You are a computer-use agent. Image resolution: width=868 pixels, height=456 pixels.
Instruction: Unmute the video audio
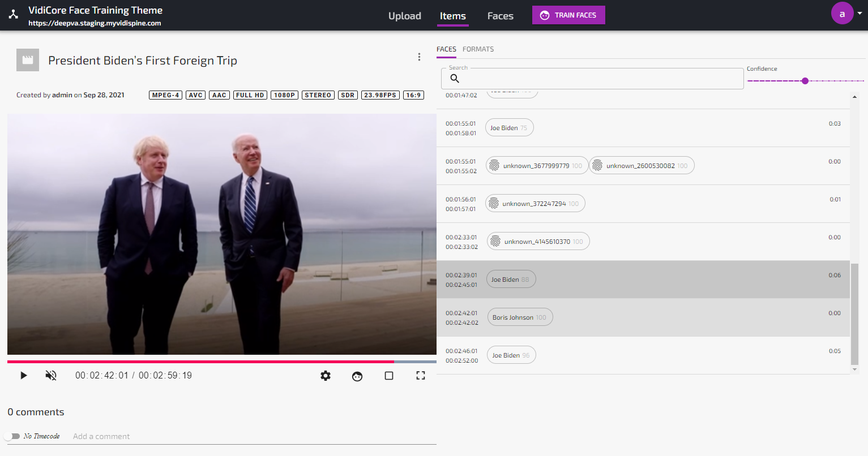click(51, 375)
